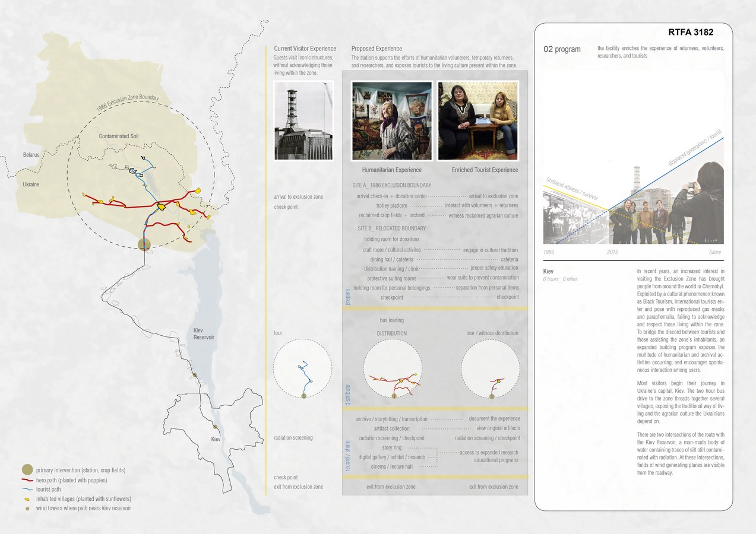This screenshot has height=534, width=756.
Task: Open the Humanitarian Experience elderly woman photo
Action: 392,121
